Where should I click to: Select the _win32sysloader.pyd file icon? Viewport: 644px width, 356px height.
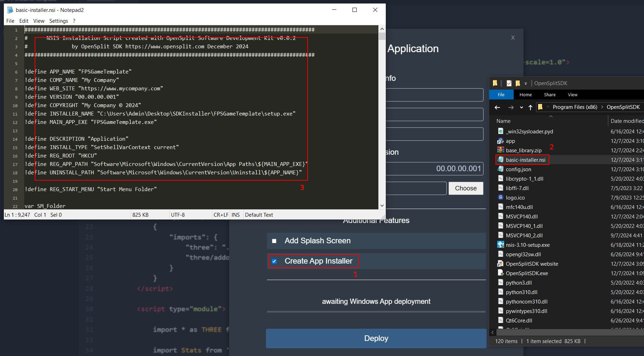[501, 131]
